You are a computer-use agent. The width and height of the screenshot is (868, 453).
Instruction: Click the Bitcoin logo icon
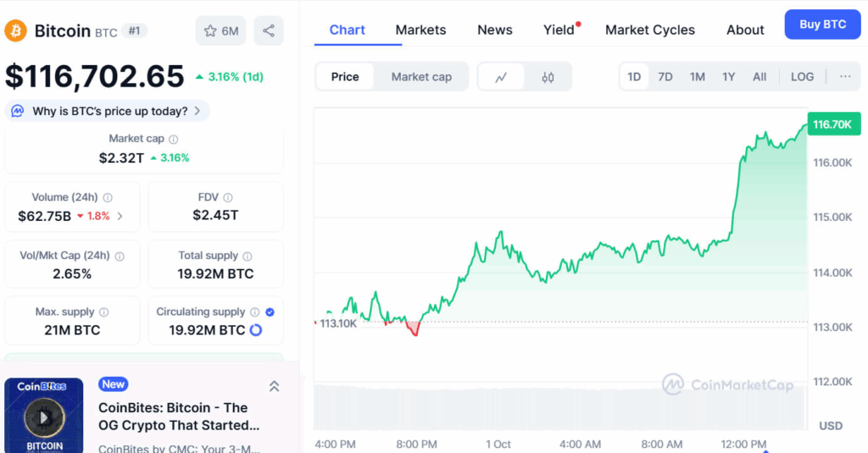coord(15,31)
